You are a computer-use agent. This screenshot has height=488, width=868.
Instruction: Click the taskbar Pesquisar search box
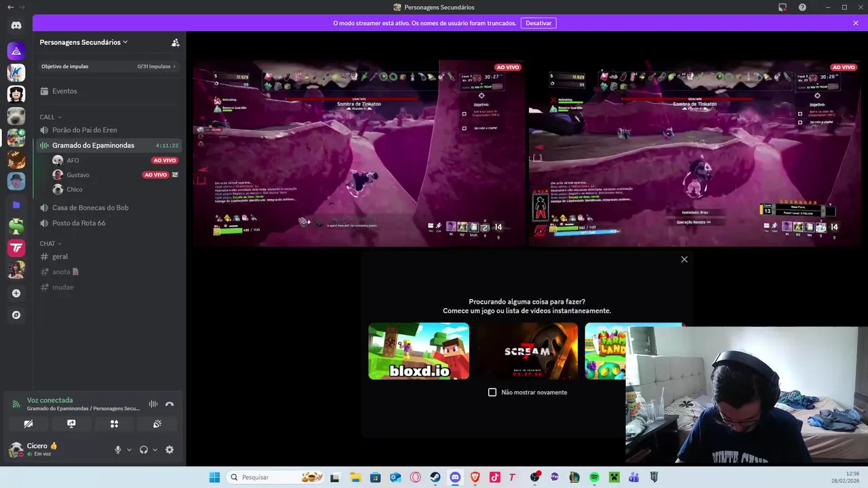[275, 477]
